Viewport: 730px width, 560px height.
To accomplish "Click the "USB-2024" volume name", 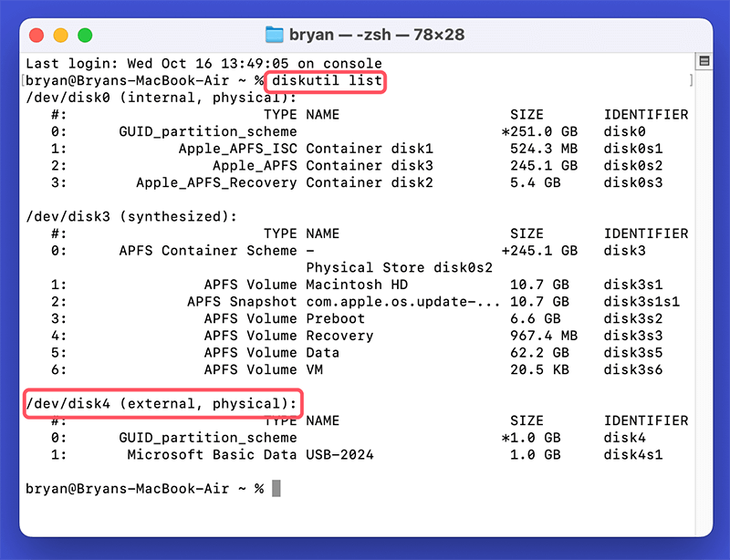I will click(339, 454).
